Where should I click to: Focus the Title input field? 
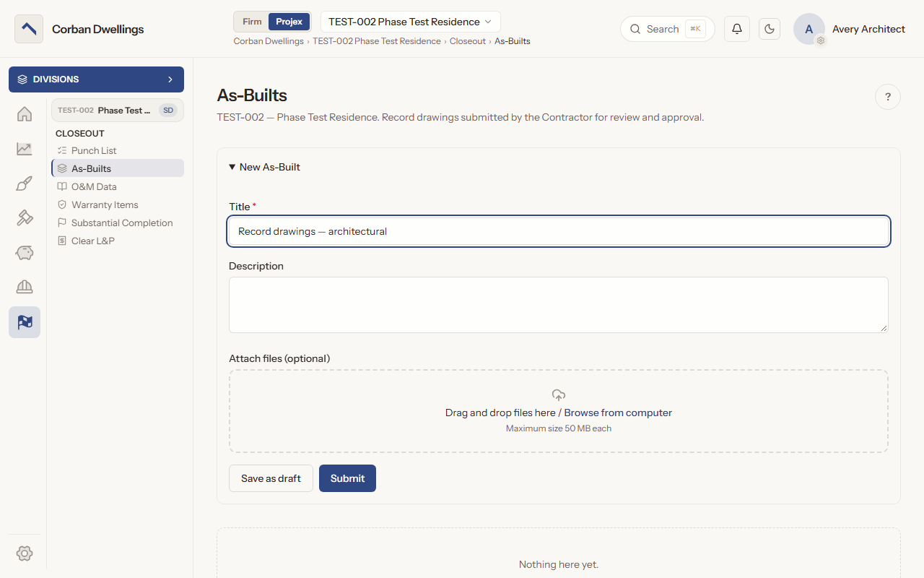point(559,231)
